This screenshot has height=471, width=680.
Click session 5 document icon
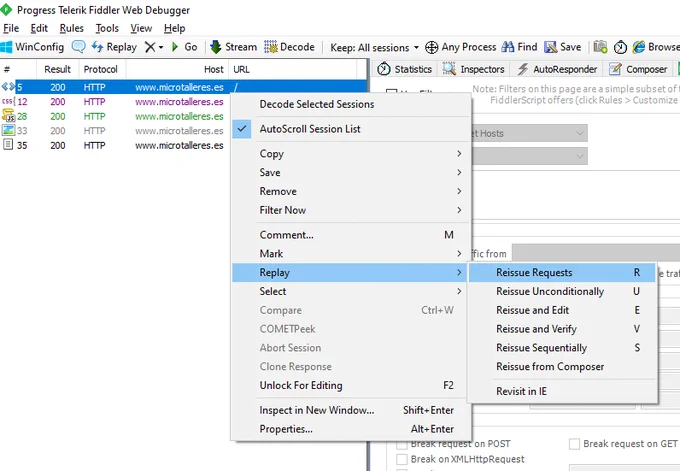(x=8, y=87)
